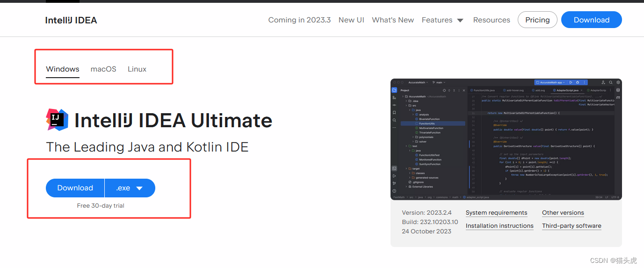Expand the polynomials folder in preview tree
This screenshot has width=644, height=268.
(413, 137)
